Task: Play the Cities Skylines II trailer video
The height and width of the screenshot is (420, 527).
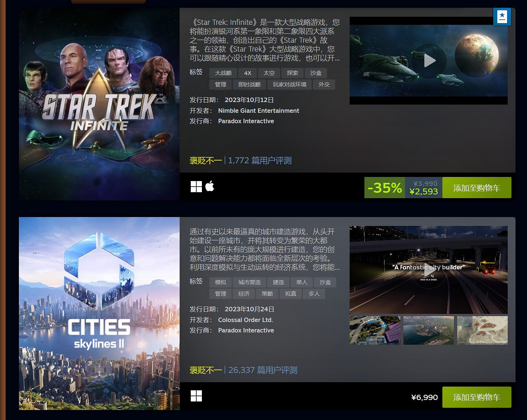Action: point(429,270)
